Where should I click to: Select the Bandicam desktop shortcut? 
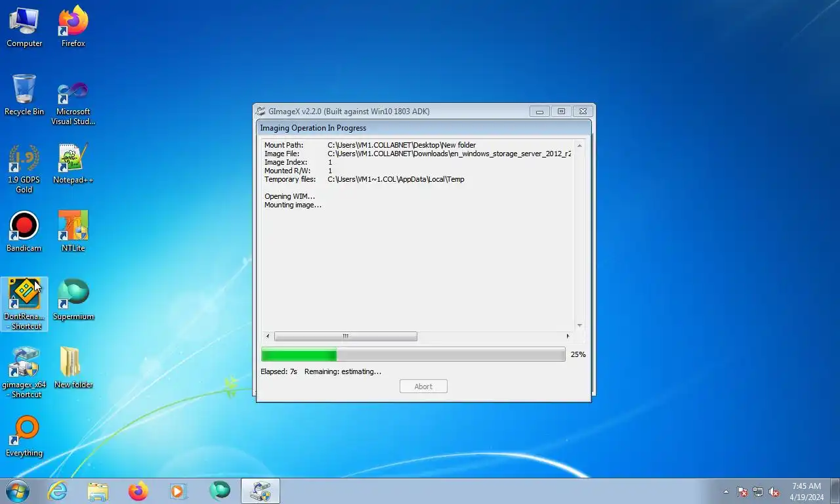pyautogui.click(x=24, y=232)
